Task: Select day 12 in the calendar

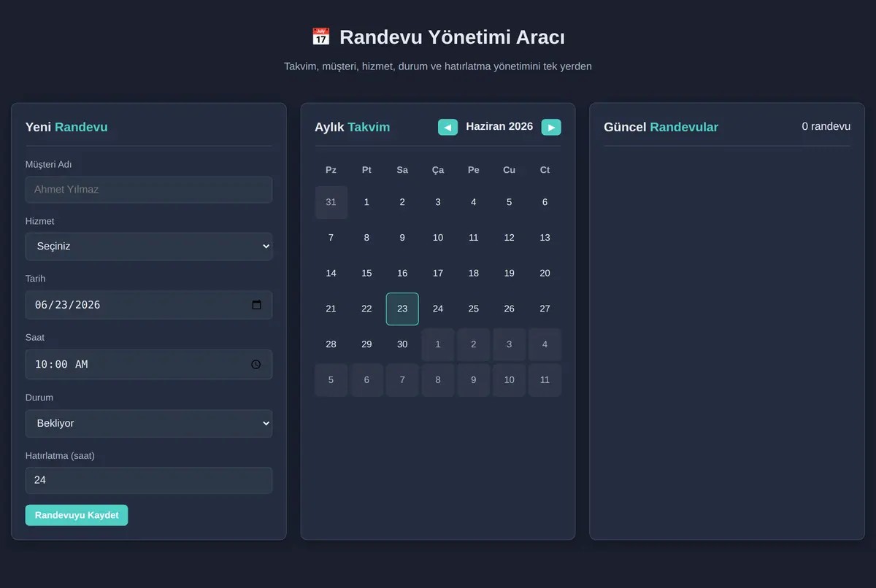Action: pyautogui.click(x=509, y=238)
